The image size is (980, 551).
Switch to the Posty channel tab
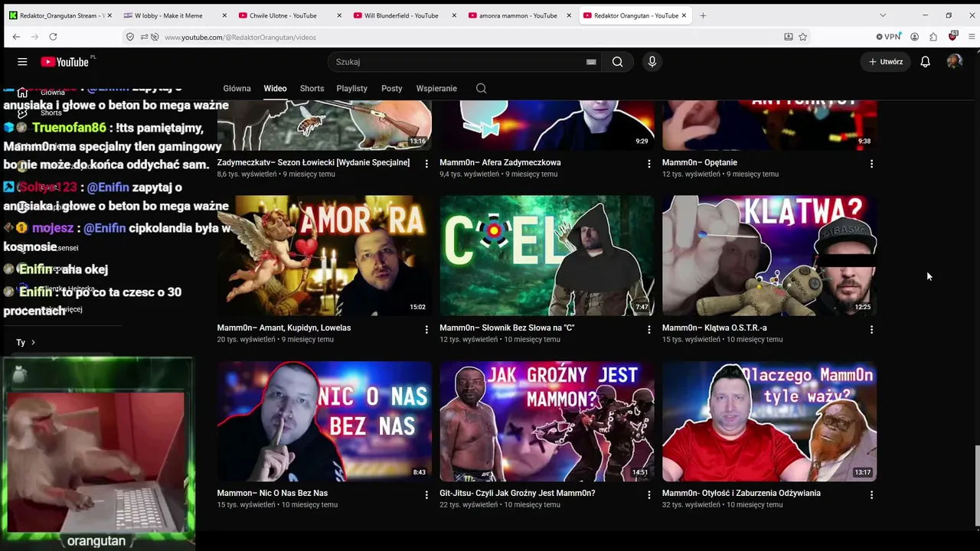392,88
